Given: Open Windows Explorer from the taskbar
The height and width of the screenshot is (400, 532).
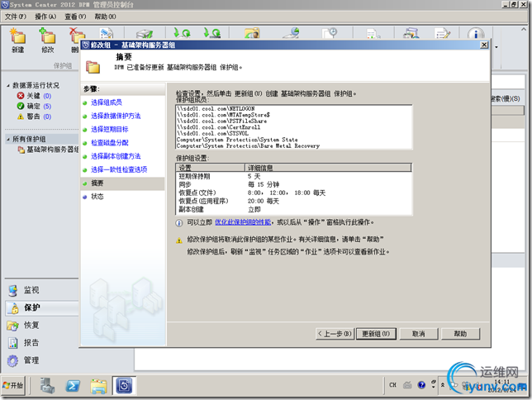Looking at the screenshot, I should click(x=98, y=386).
